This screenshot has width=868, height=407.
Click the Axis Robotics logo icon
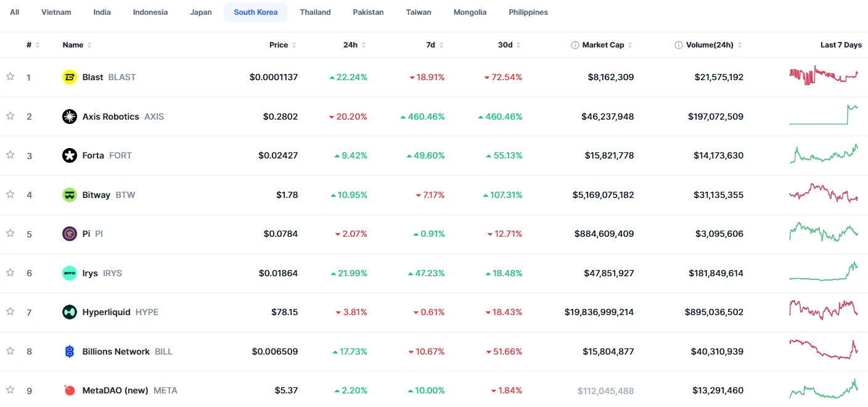tap(70, 117)
